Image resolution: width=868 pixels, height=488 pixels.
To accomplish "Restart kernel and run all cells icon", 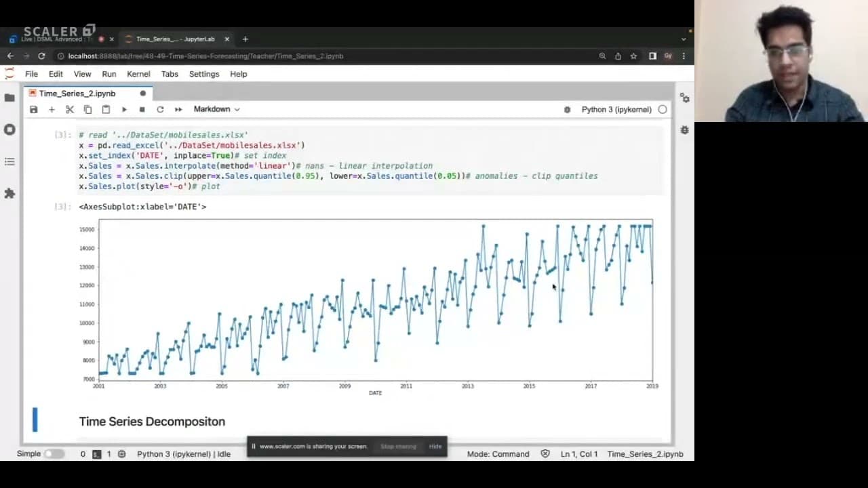I will tap(178, 109).
